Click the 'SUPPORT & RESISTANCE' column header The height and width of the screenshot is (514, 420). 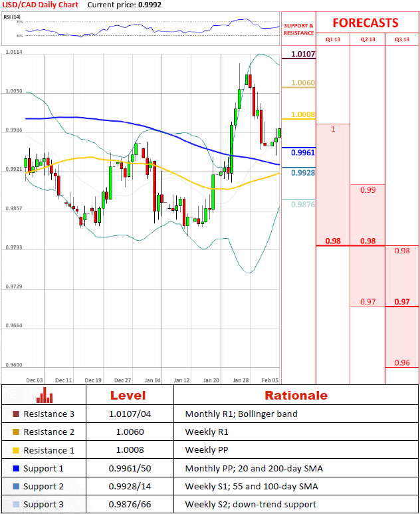(298, 29)
